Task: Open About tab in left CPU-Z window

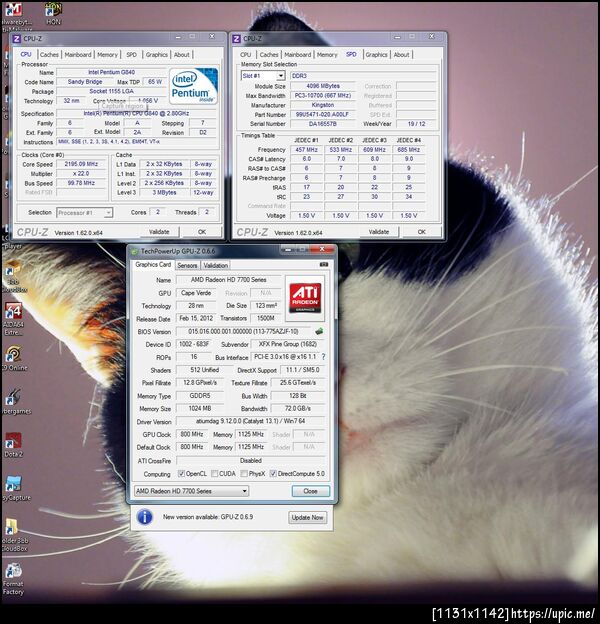Action: (x=181, y=55)
